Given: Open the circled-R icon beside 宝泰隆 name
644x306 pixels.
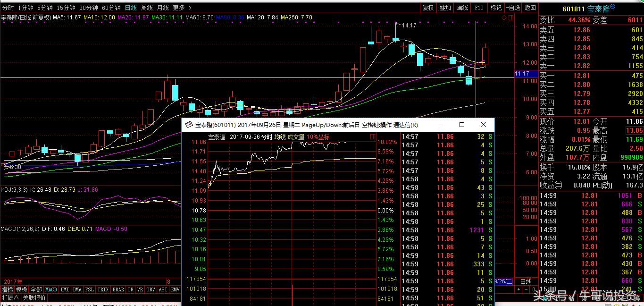Looking at the screenshot, I should 612,7.
